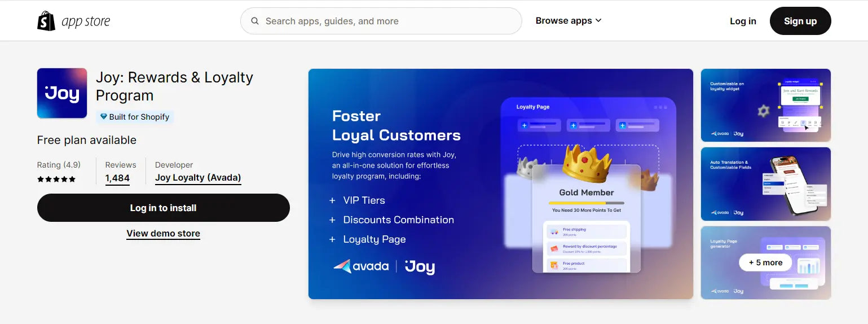Click the five-star rating icons
The image size is (868, 324).
coord(56,179)
